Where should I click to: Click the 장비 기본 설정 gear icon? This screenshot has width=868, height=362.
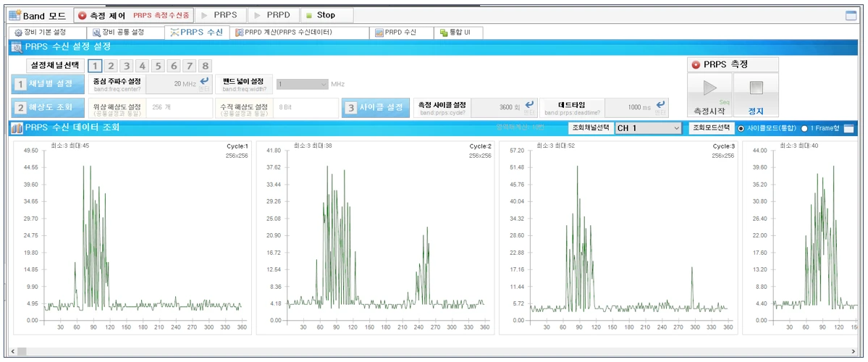(x=17, y=33)
